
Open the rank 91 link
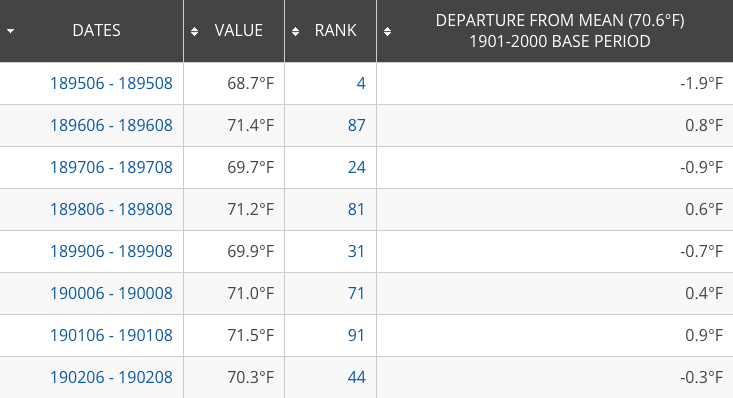tap(356, 335)
